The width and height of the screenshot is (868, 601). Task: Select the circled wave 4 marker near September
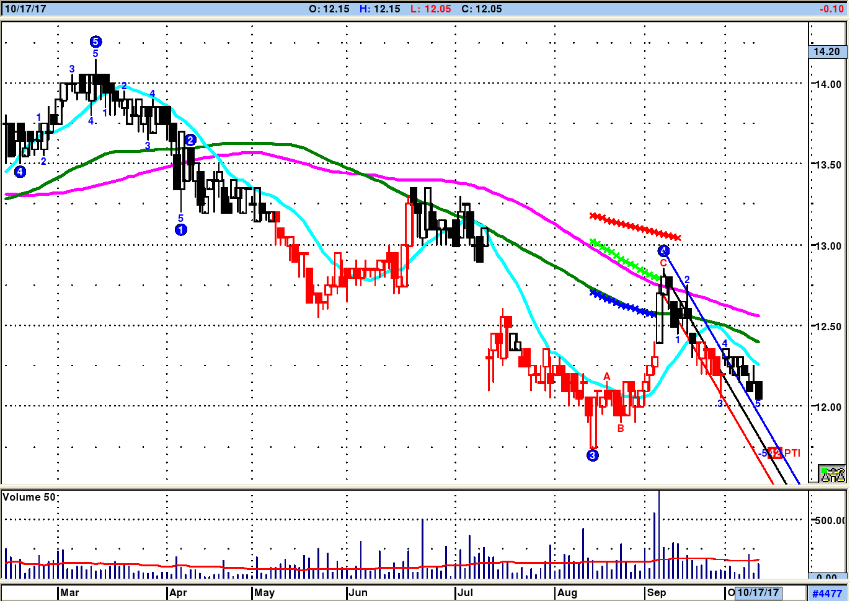(x=664, y=251)
